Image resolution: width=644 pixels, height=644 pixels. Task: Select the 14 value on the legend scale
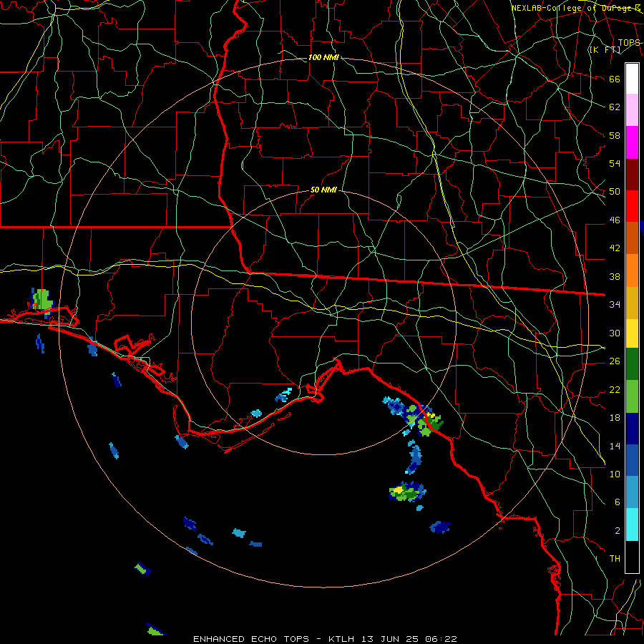(x=615, y=446)
